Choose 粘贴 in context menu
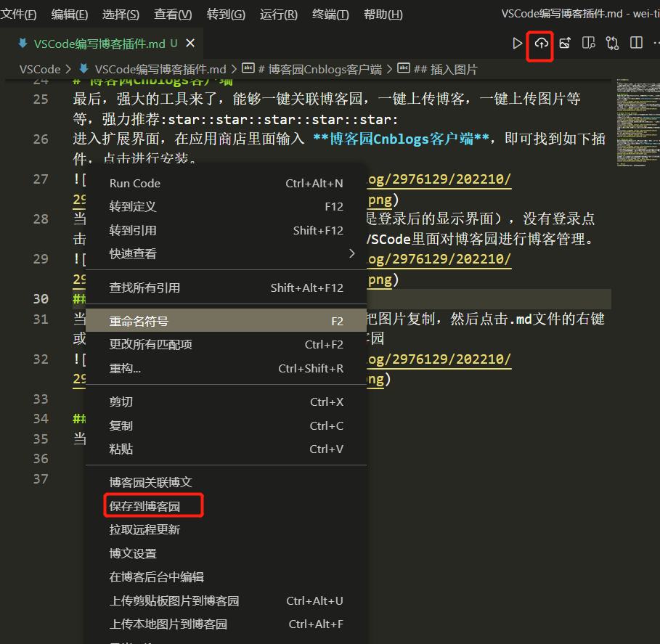The width and height of the screenshot is (660, 644). click(226, 449)
